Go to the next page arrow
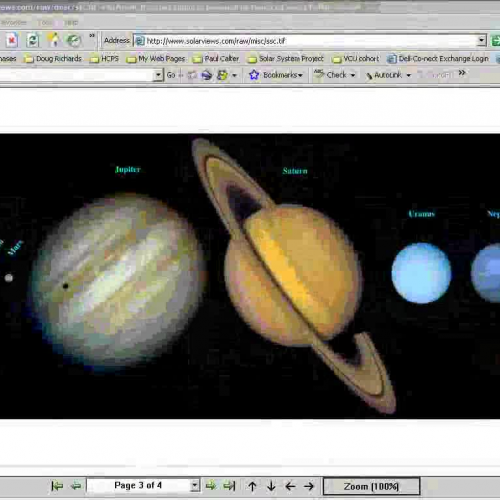Image resolution: width=500 pixels, height=500 pixels. (x=210, y=486)
